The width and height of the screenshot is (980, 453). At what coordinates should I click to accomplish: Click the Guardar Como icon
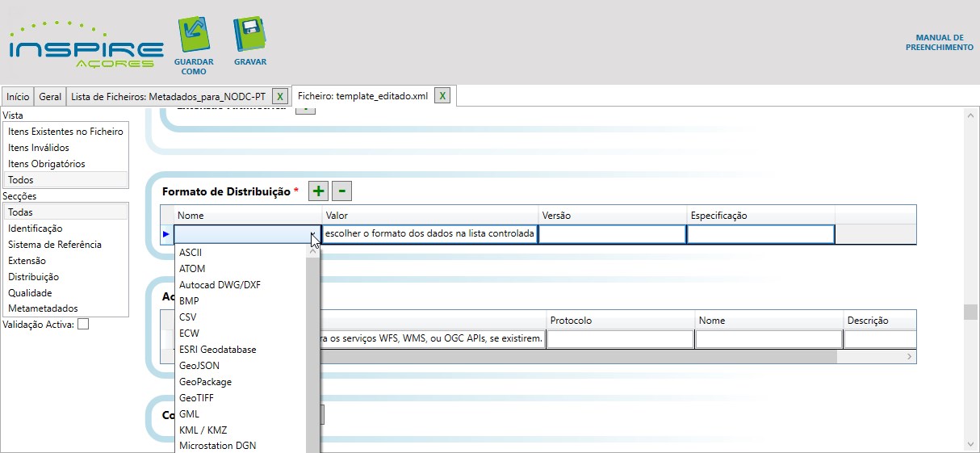click(193, 36)
